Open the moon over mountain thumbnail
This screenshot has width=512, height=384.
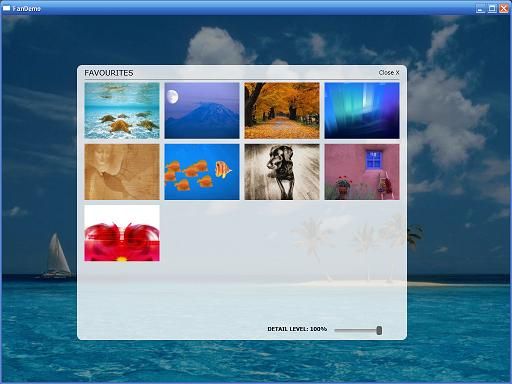pos(202,110)
